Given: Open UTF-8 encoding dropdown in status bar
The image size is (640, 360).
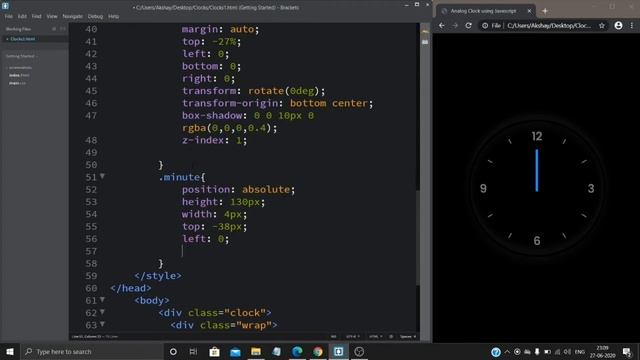Looking at the screenshot, I should (x=352, y=337).
